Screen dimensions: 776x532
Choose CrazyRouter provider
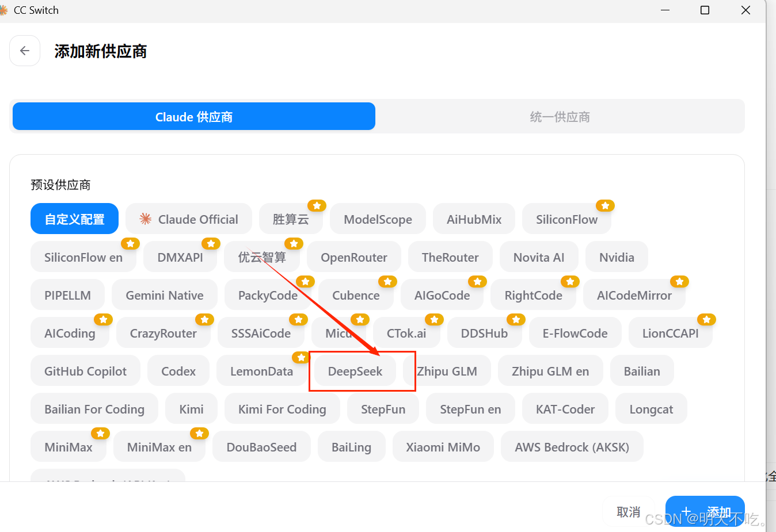click(163, 333)
